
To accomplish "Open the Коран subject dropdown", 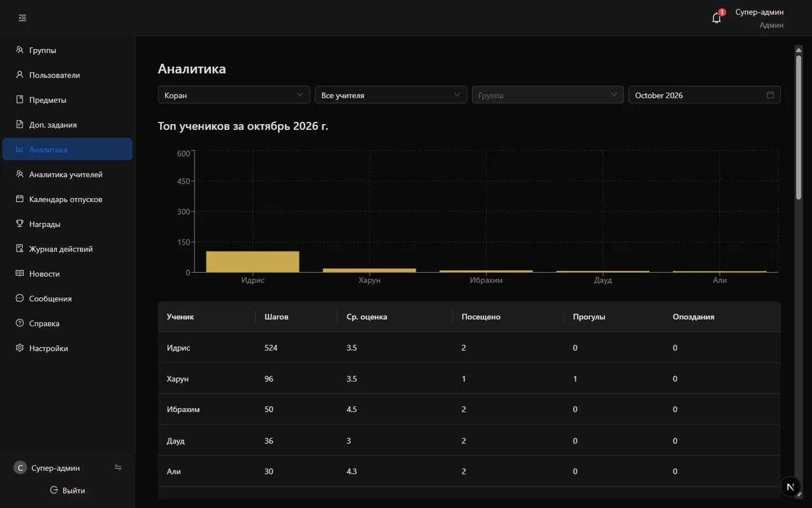I will 234,95.
